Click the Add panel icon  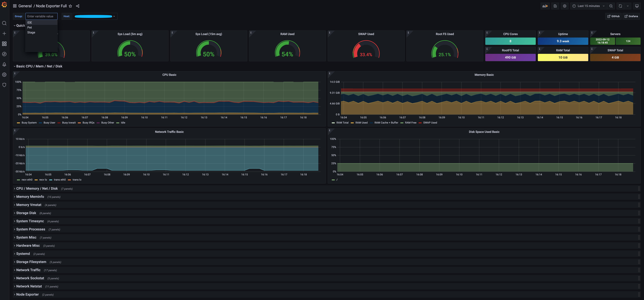[545, 6]
